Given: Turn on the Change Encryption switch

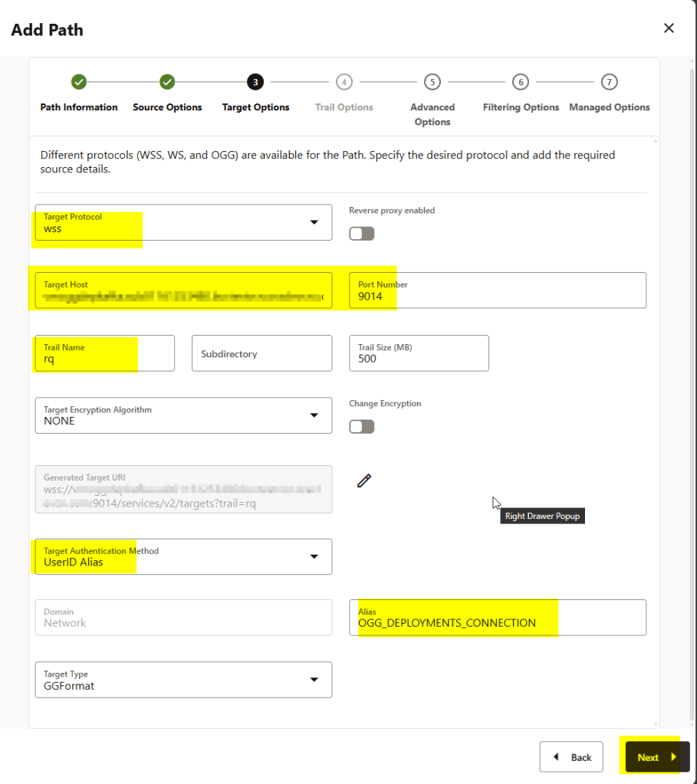Looking at the screenshot, I should pyautogui.click(x=361, y=426).
